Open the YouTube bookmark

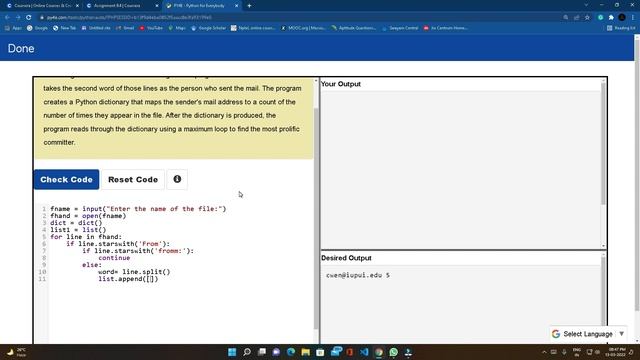click(x=151, y=28)
